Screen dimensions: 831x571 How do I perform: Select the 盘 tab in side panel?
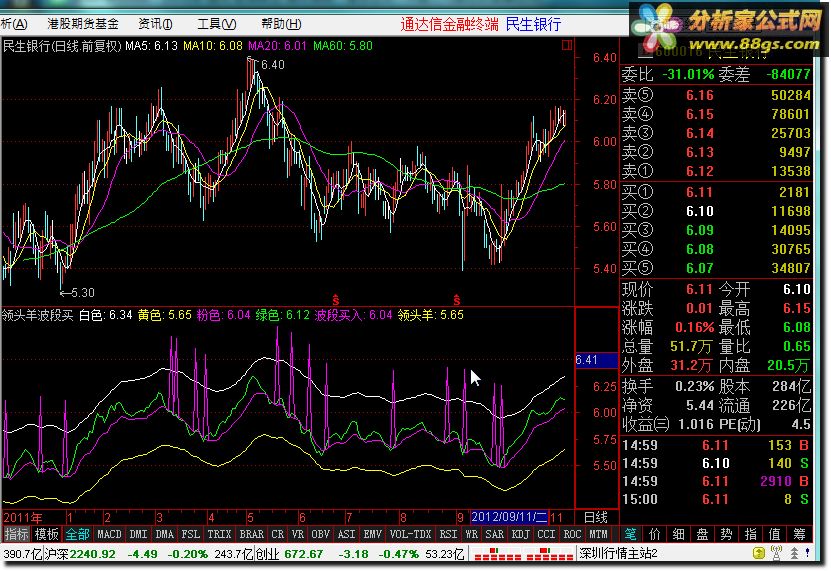703,534
